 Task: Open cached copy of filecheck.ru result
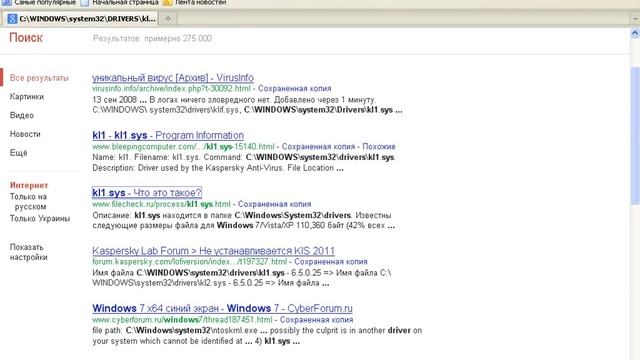click(274, 204)
